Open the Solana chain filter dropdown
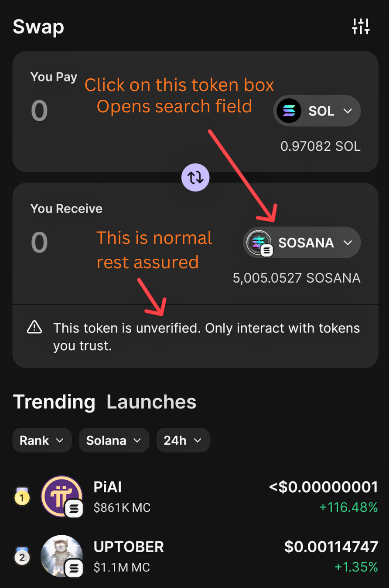The image size is (389, 588). (114, 440)
